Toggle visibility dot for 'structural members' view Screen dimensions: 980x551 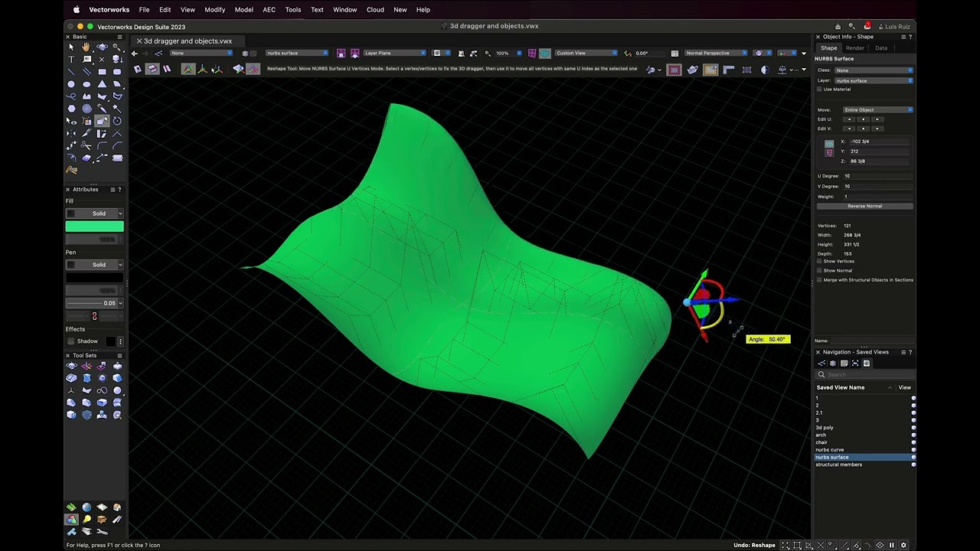coord(913,465)
